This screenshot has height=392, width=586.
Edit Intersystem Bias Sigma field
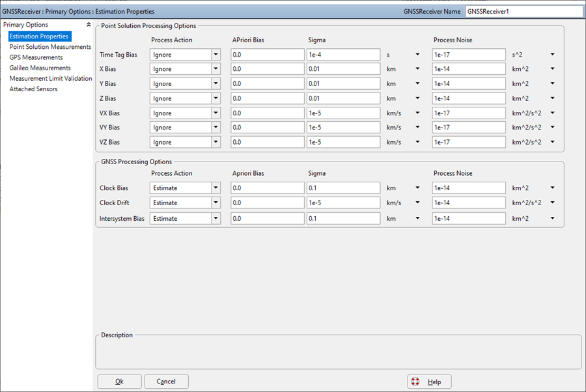pos(343,218)
